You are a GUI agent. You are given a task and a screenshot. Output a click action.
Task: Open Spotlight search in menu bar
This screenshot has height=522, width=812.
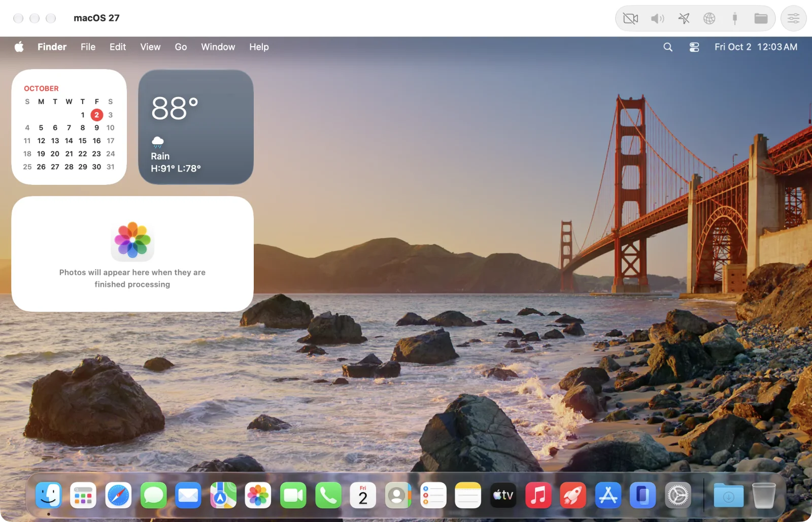point(668,47)
